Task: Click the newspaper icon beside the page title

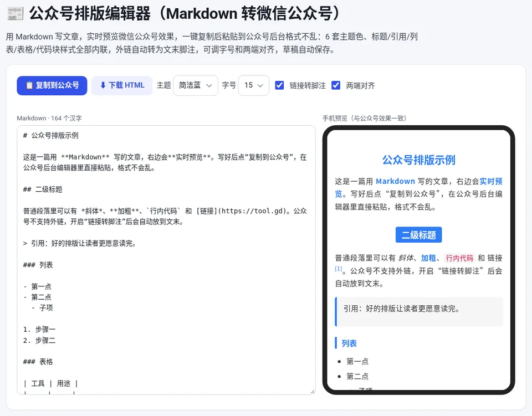Action: coord(15,14)
